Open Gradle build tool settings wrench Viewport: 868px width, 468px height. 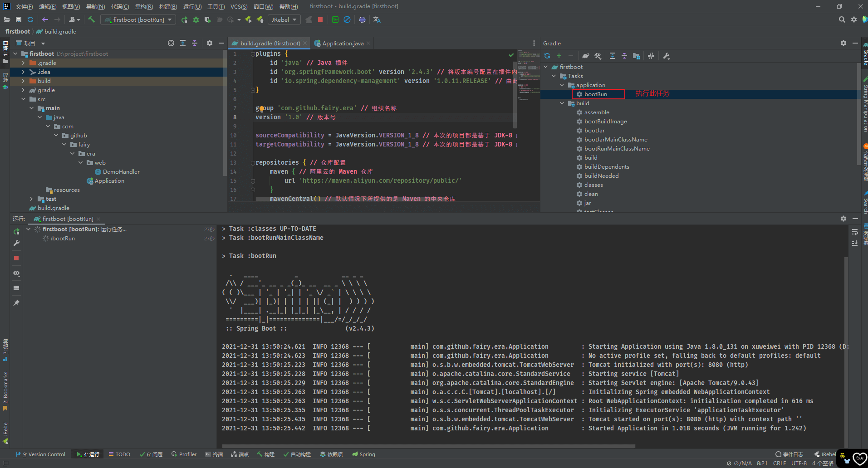coord(667,56)
